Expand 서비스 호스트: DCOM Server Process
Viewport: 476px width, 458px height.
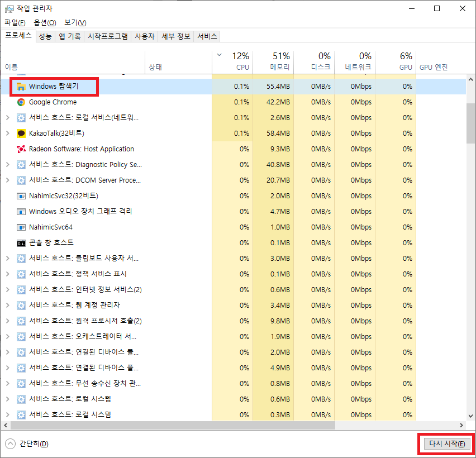click(8, 180)
